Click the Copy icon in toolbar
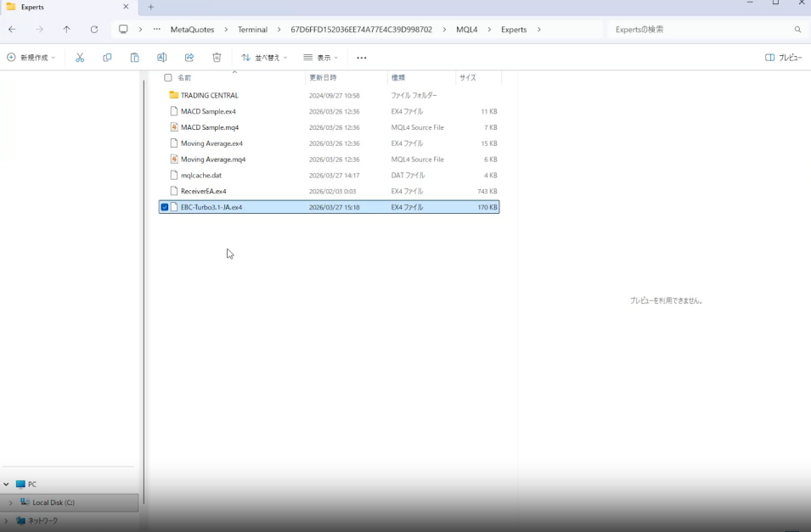 (107, 58)
